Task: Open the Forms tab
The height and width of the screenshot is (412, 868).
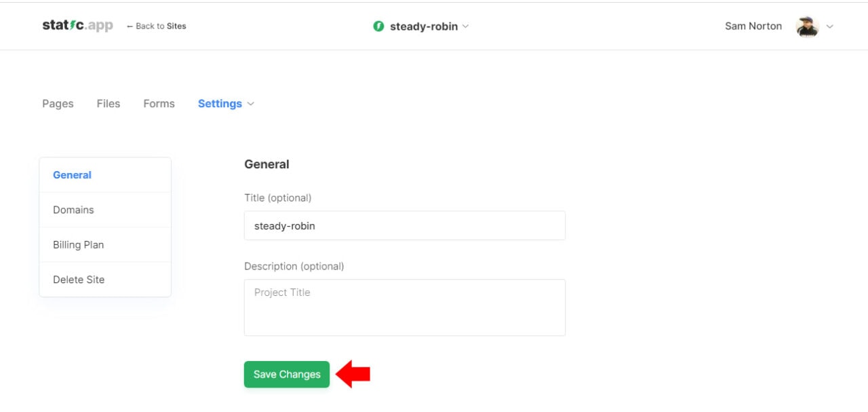Action: 158,103
